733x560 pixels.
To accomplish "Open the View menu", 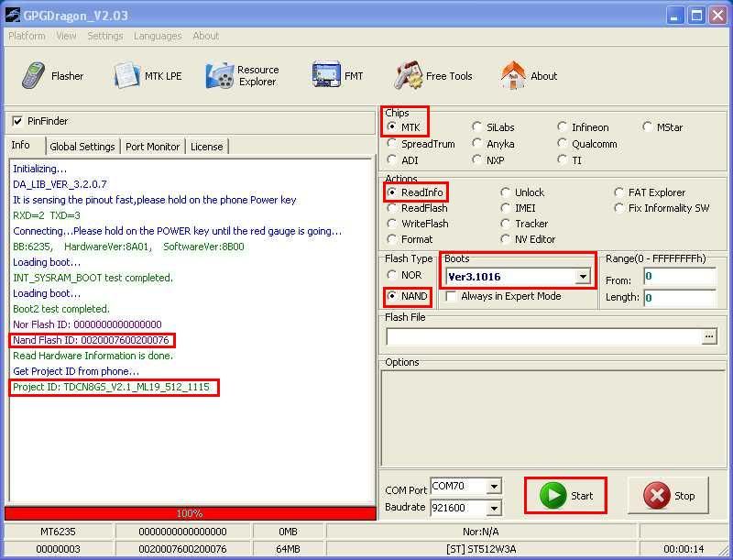I will point(66,36).
